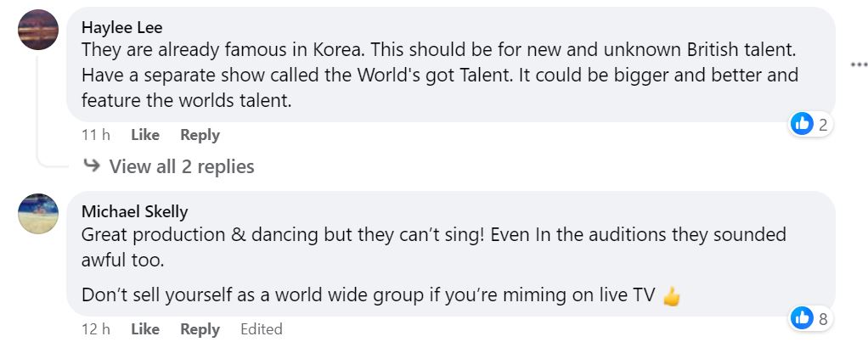Like Michael Skelly's comment
Image resolution: width=868 pixels, height=342 pixels.
click(145, 329)
